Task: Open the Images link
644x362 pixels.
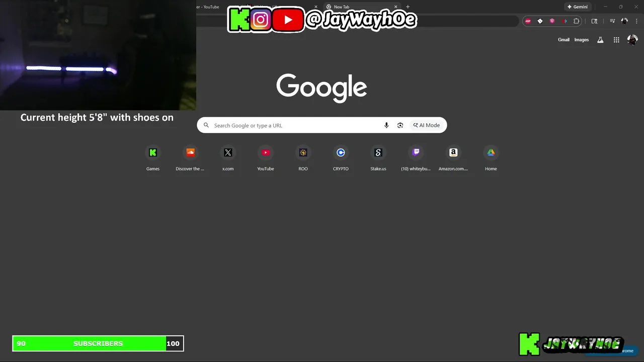Action: click(x=582, y=40)
